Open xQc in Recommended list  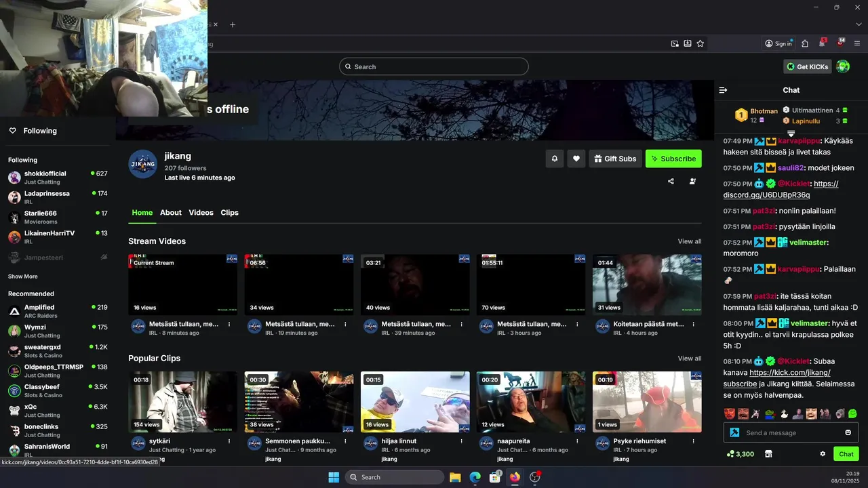pyautogui.click(x=58, y=411)
